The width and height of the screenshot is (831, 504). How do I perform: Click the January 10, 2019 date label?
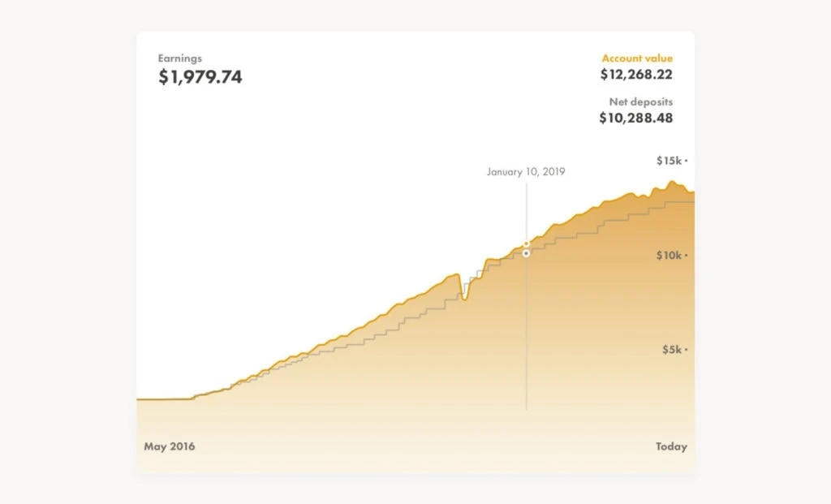[526, 172]
